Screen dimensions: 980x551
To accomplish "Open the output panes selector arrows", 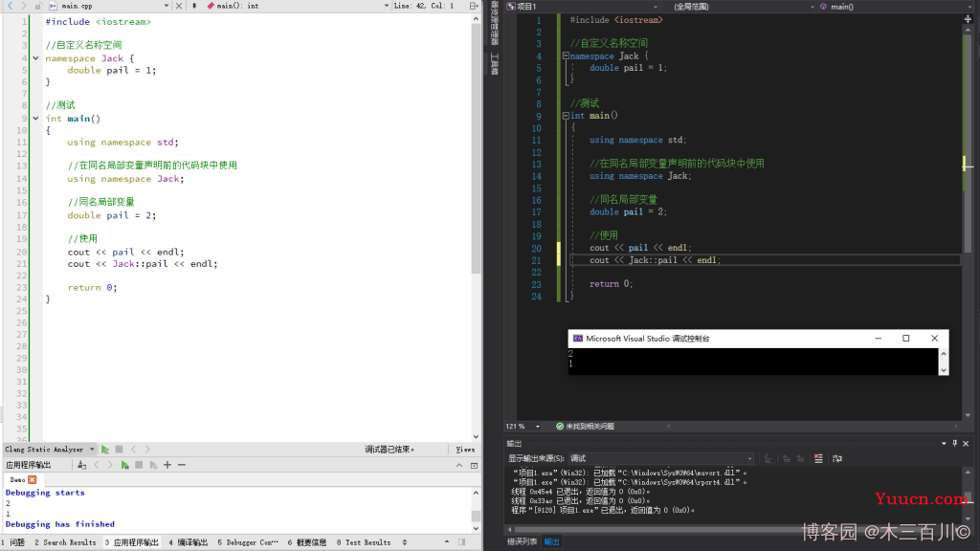I will (x=405, y=542).
